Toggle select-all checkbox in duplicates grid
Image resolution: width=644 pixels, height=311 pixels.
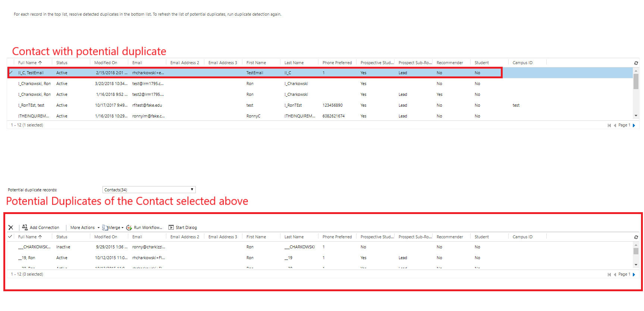[x=10, y=237]
